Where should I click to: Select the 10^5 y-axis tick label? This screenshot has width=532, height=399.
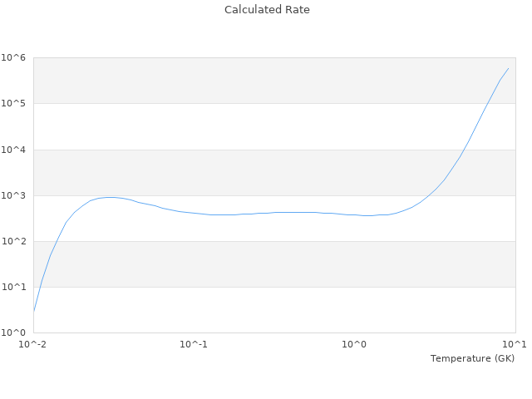[14, 103]
